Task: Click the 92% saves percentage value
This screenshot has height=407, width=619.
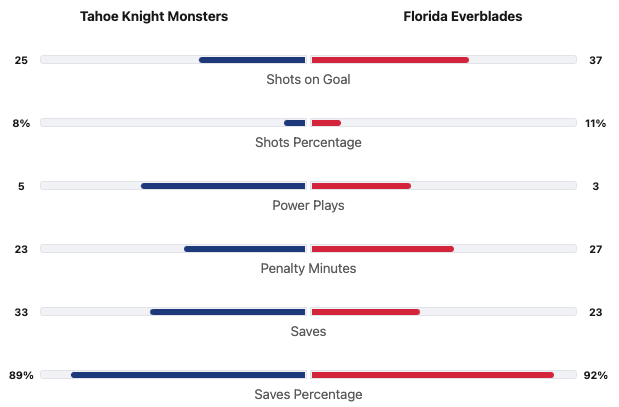Action: (595, 375)
